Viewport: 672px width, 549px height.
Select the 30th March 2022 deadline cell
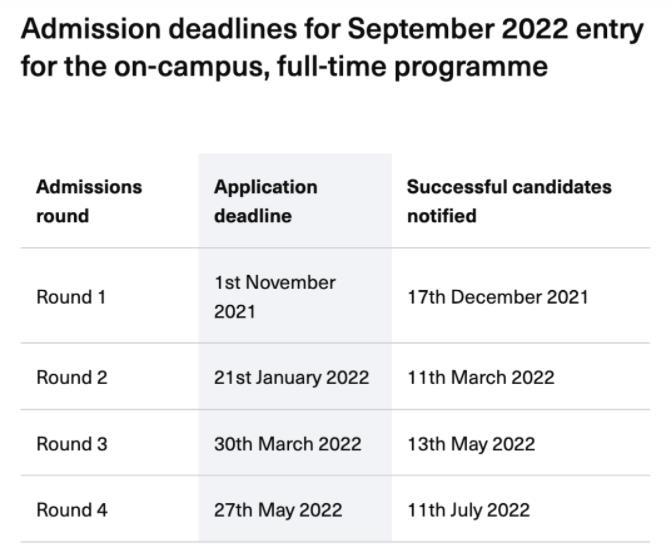(x=288, y=444)
